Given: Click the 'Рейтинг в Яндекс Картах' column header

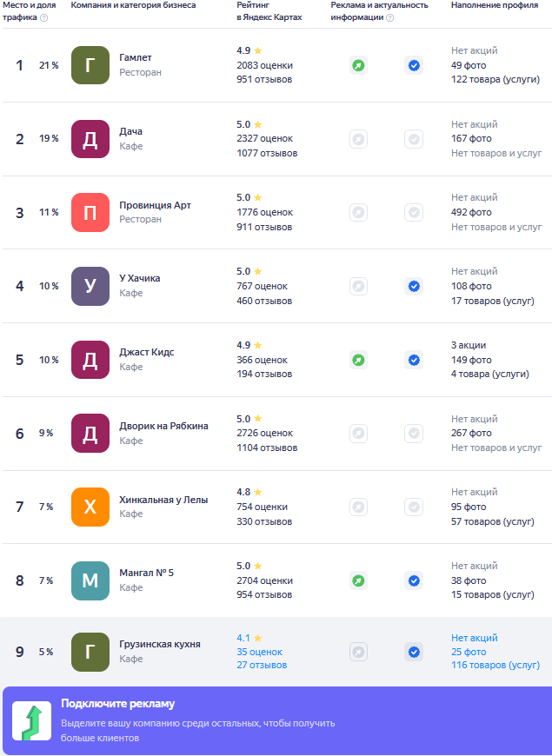Looking at the screenshot, I should click(269, 11).
